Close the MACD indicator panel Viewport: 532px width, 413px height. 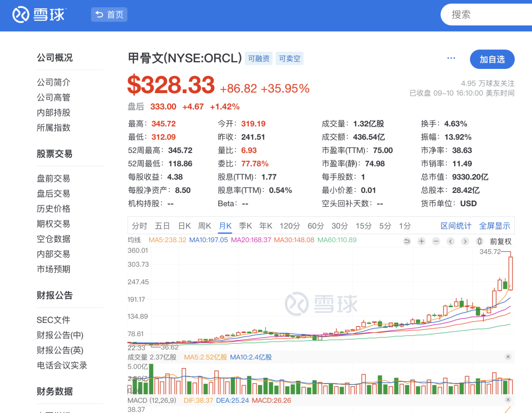pos(508,400)
